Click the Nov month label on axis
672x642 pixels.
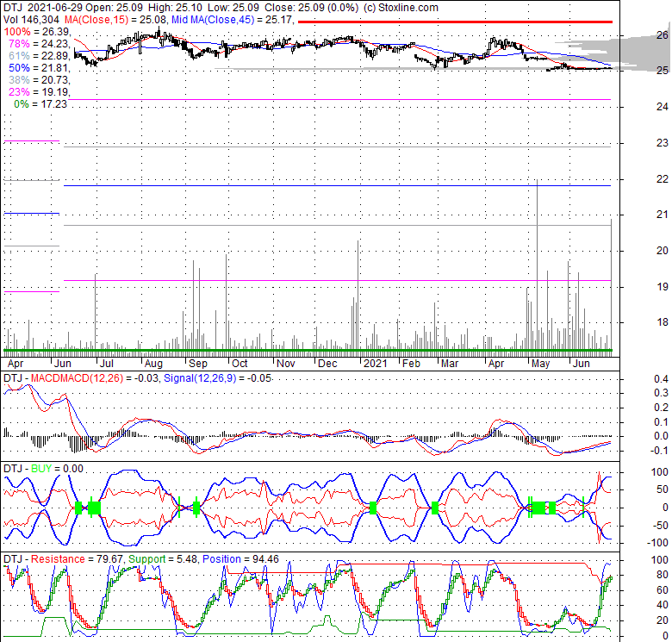click(x=286, y=364)
